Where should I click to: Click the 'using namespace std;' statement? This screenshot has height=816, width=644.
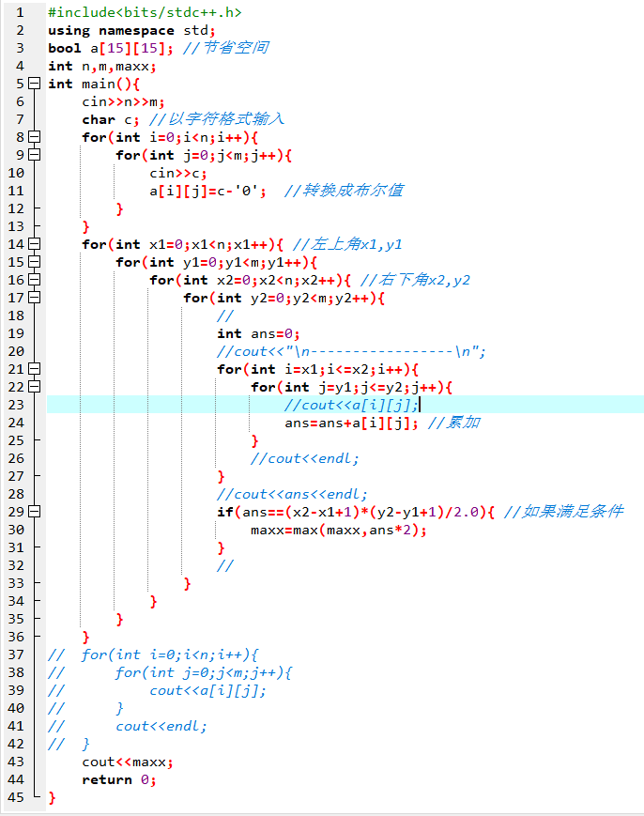click(131, 30)
